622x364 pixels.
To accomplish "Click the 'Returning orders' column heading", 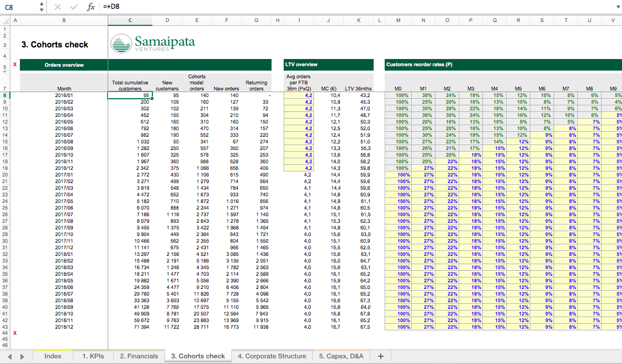I will click(x=256, y=85).
